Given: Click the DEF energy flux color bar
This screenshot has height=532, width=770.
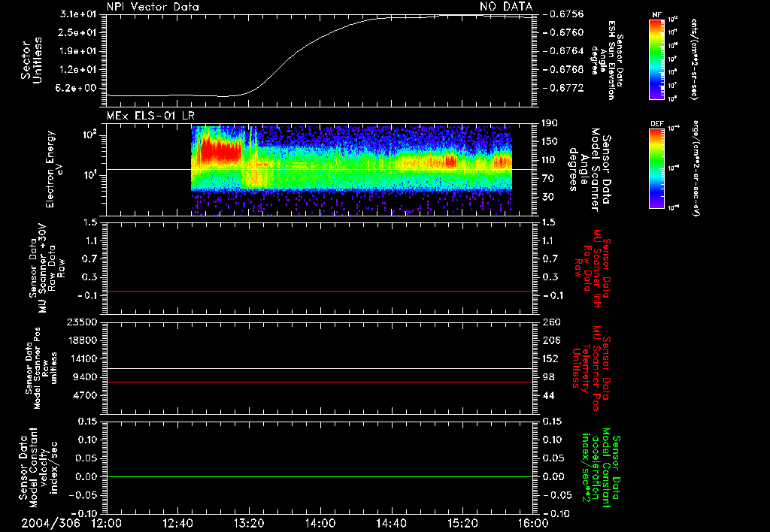Looking at the screenshot, I should [657, 168].
